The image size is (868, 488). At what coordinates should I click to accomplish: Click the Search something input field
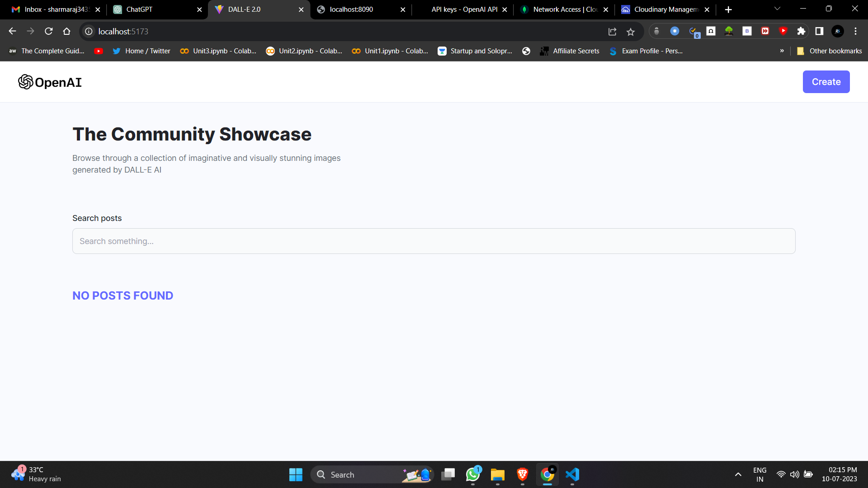point(434,241)
